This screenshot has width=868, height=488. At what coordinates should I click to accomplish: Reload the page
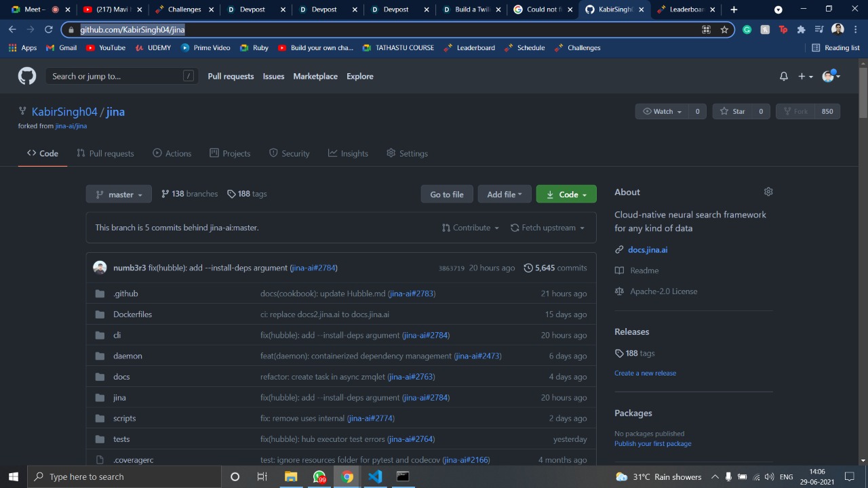click(48, 30)
